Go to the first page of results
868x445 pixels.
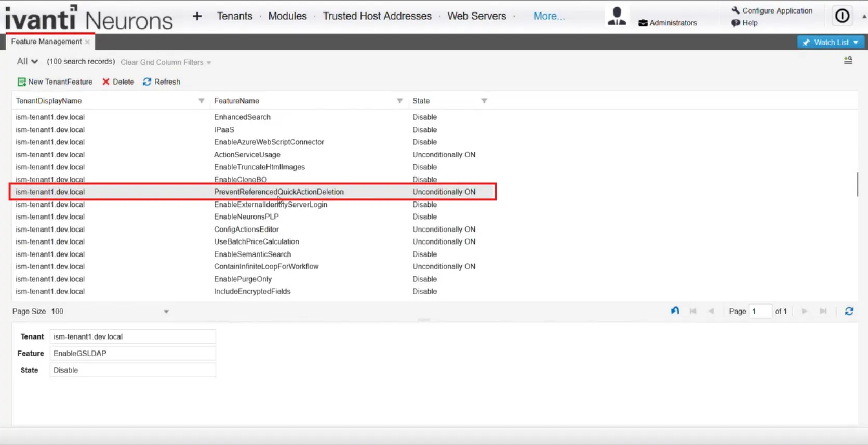tap(692, 311)
